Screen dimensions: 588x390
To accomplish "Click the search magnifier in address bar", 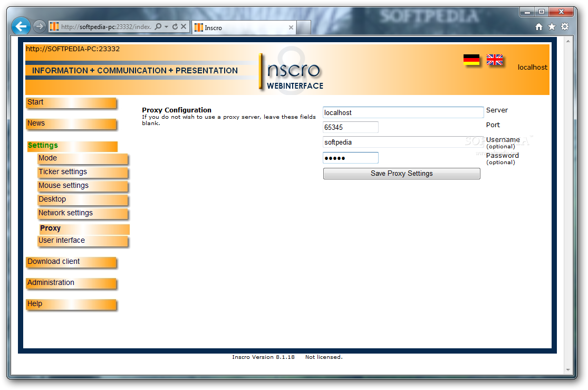I will [x=158, y=26].
